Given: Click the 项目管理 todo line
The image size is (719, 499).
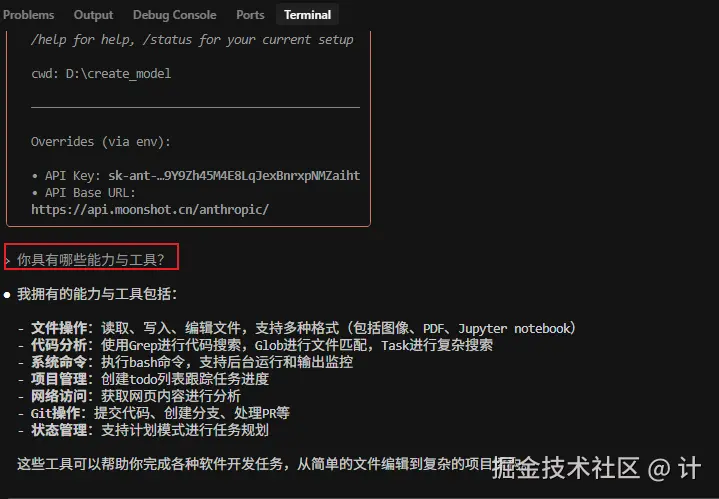Looking at the screenshot, I should [x=150, y=379].
